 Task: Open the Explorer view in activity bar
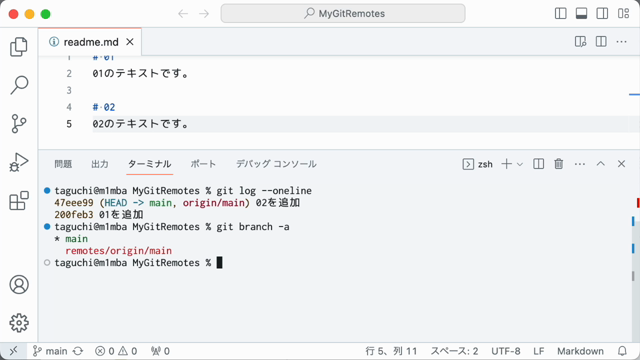tap(19, 47)
